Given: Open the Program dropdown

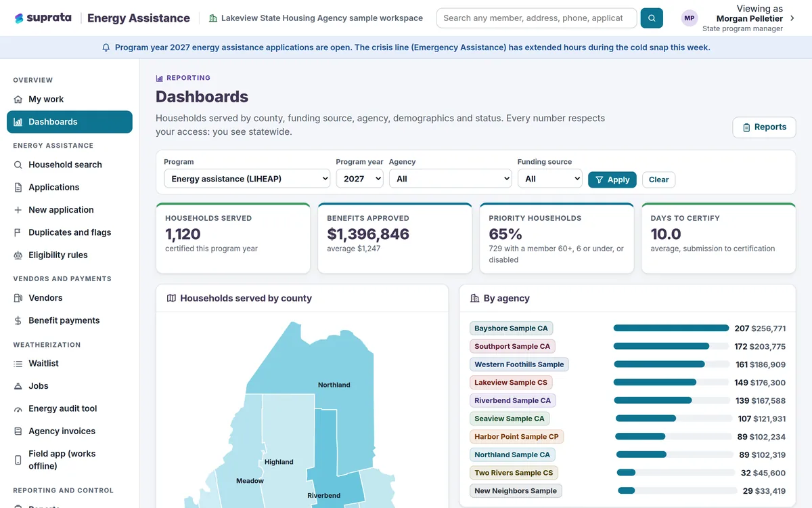Looking at the screenshot, I should (247, 179).
